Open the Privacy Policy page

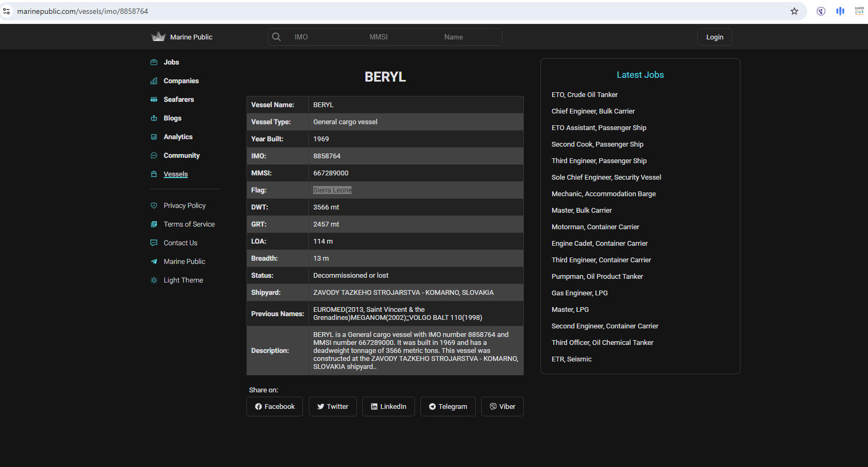(184, 206)
